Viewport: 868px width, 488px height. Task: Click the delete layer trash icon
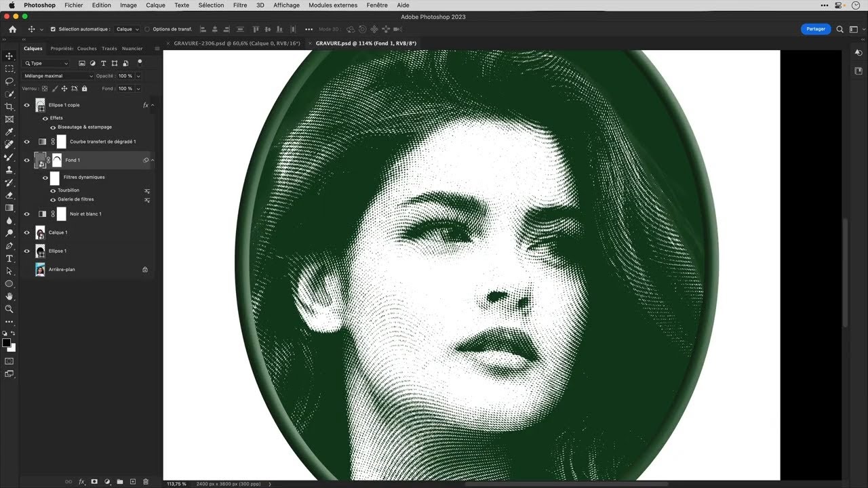(146, 481)
